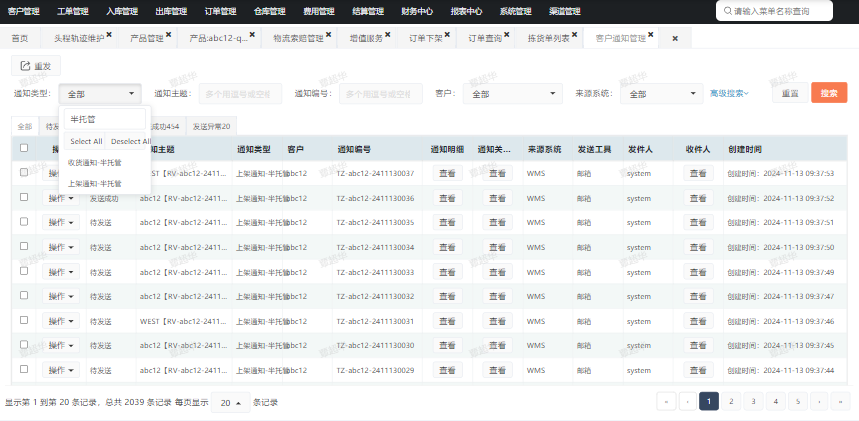Click the orange 搜索 button
859x421 pixels.
click(x=829, y=93)
